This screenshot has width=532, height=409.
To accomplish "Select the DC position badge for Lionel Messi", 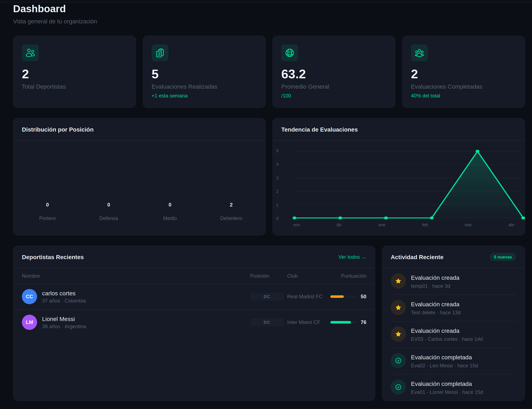I will pos(267,322).
